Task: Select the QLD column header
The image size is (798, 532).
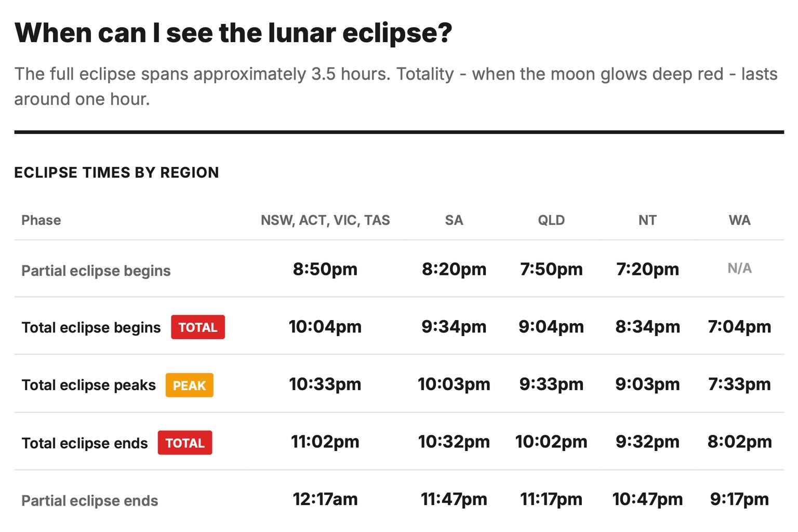Action: coord(551,220)
